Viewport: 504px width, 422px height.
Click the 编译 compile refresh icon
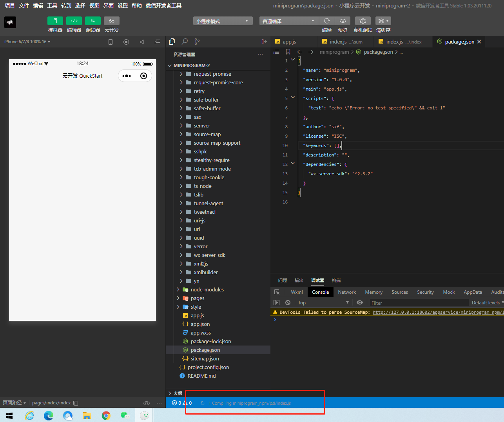pyautogui.click(x=327, y=21)
